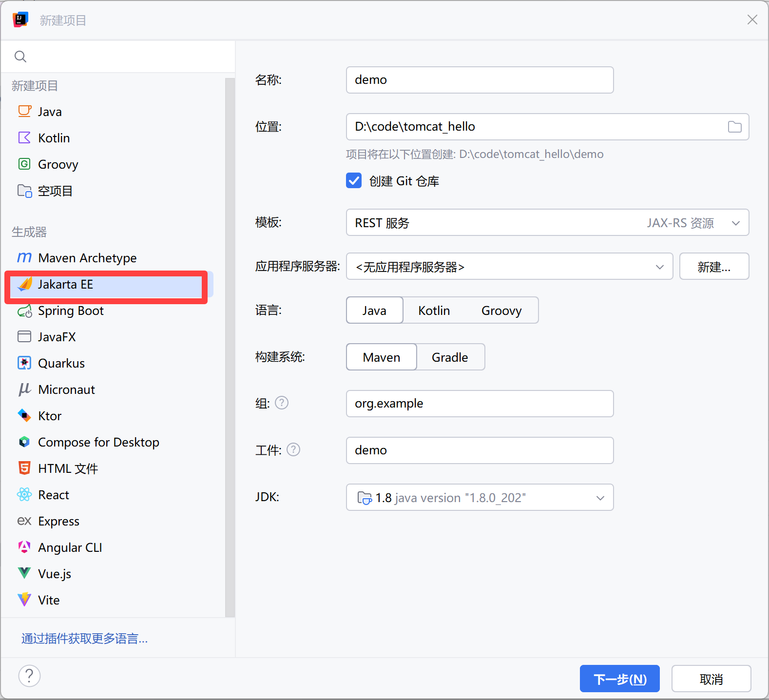Click the IntelliJ IDEA logo in title bar

click(x=20, y=20)
